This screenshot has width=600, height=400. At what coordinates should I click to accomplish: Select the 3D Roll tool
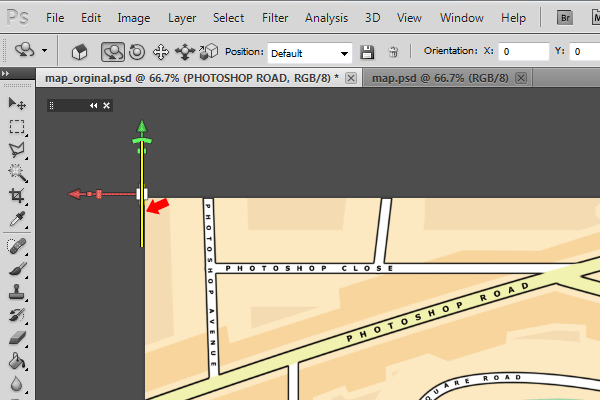(137, 52)
